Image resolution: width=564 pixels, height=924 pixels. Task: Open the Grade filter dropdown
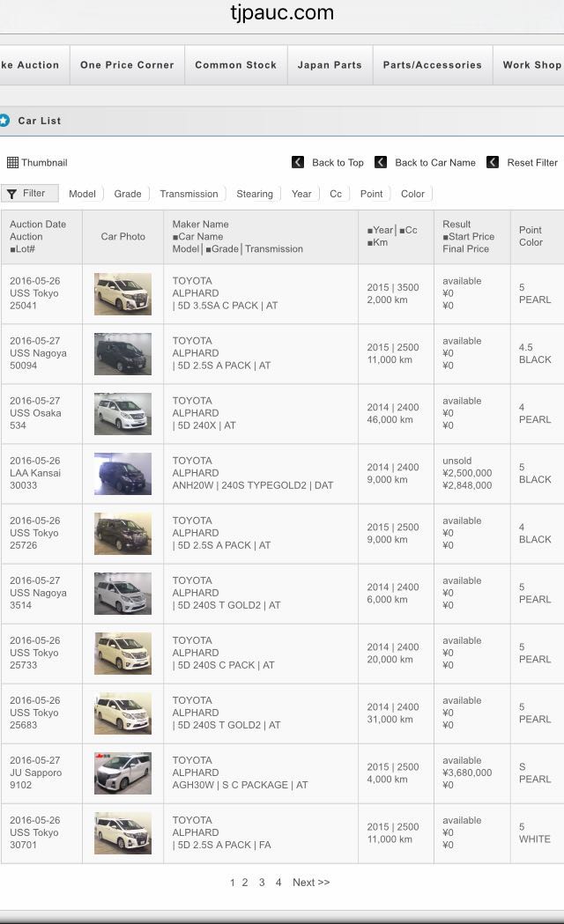click(x=128, y=194)
